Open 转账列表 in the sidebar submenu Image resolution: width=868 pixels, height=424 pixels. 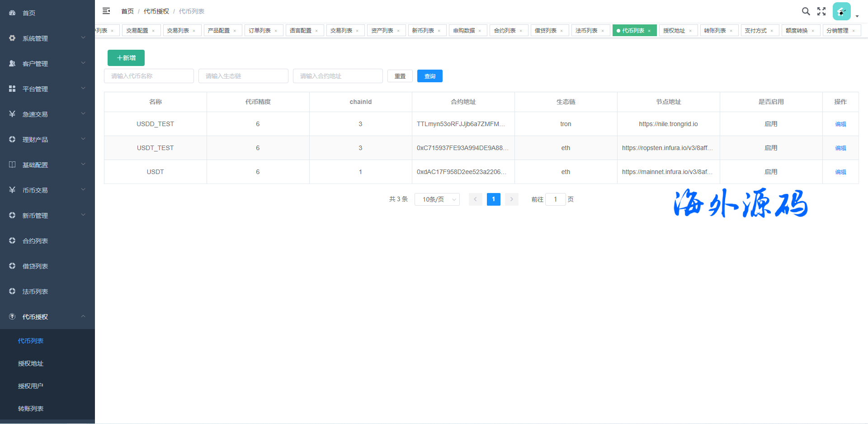pos(31,409)
